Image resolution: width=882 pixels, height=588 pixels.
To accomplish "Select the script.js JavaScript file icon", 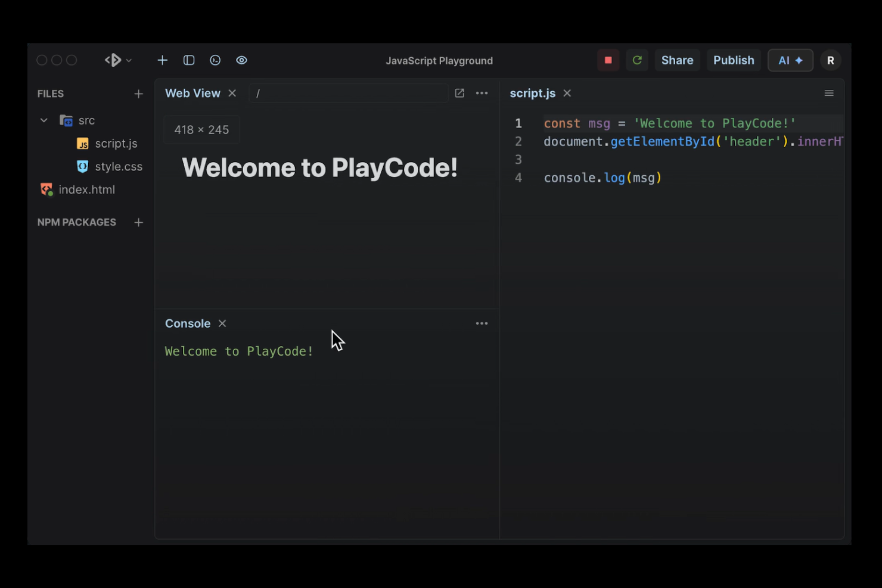I will coord(82,144).
